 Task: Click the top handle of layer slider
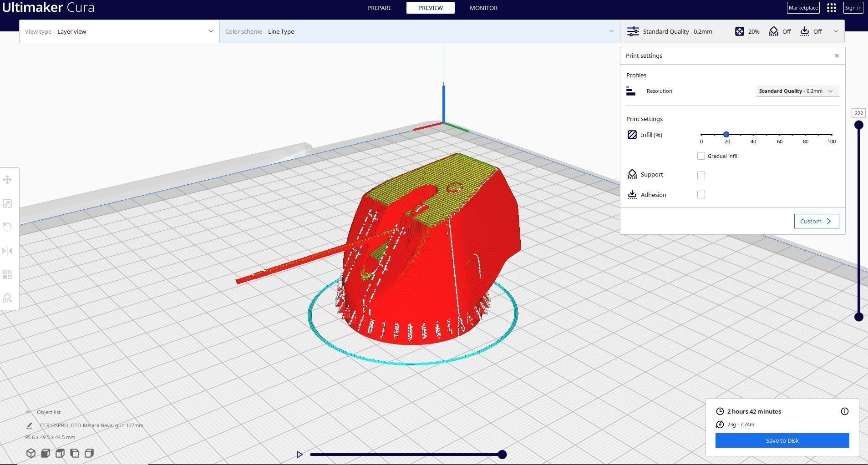(859, 125)
